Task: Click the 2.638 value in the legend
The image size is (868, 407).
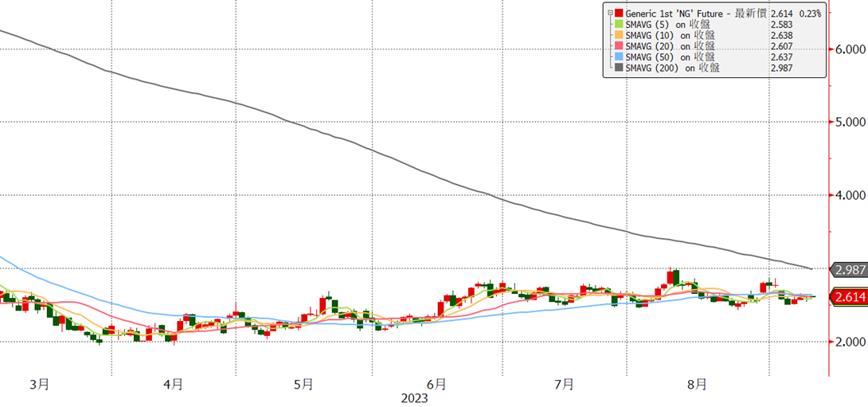Action: tap(782, 35)
